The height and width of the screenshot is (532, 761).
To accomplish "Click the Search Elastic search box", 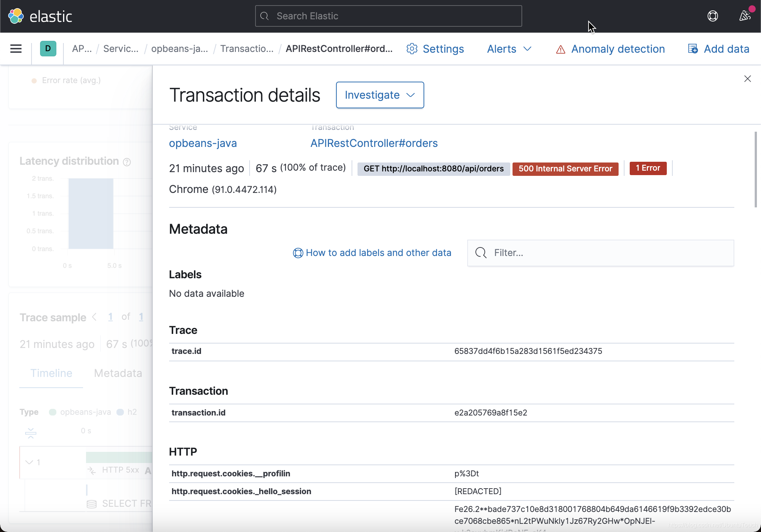I will click(388, 16).
